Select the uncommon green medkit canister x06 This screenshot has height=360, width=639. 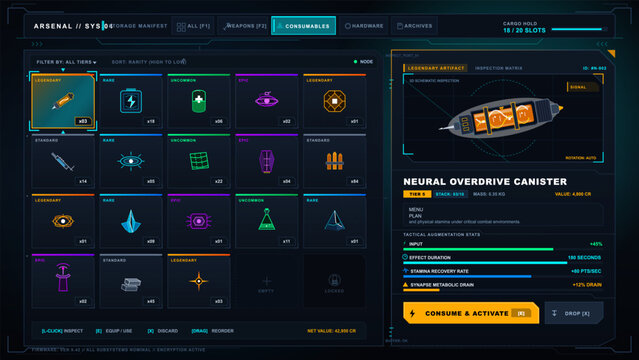pyautogui.click(x=199, y=101)
